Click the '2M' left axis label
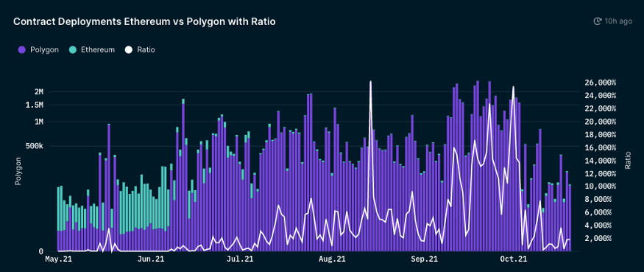The width and height of the screenshot is (644, 272). click(x=38, y=91)
